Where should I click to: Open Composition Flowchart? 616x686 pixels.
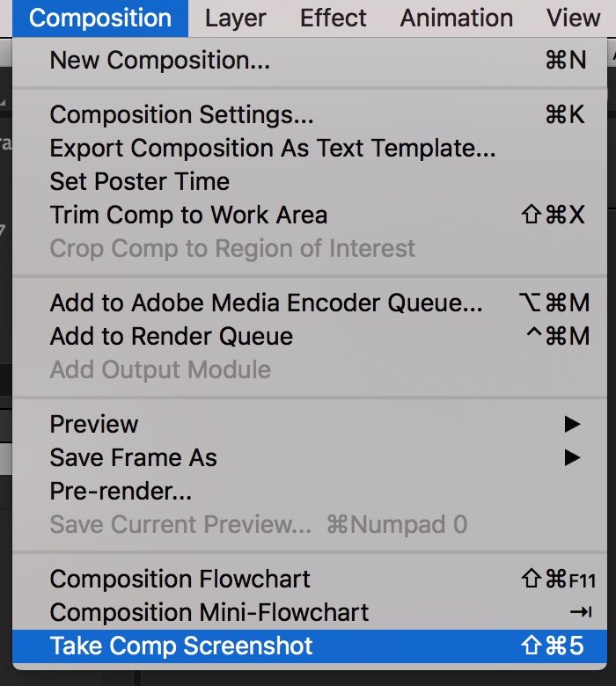pos(180,579)
